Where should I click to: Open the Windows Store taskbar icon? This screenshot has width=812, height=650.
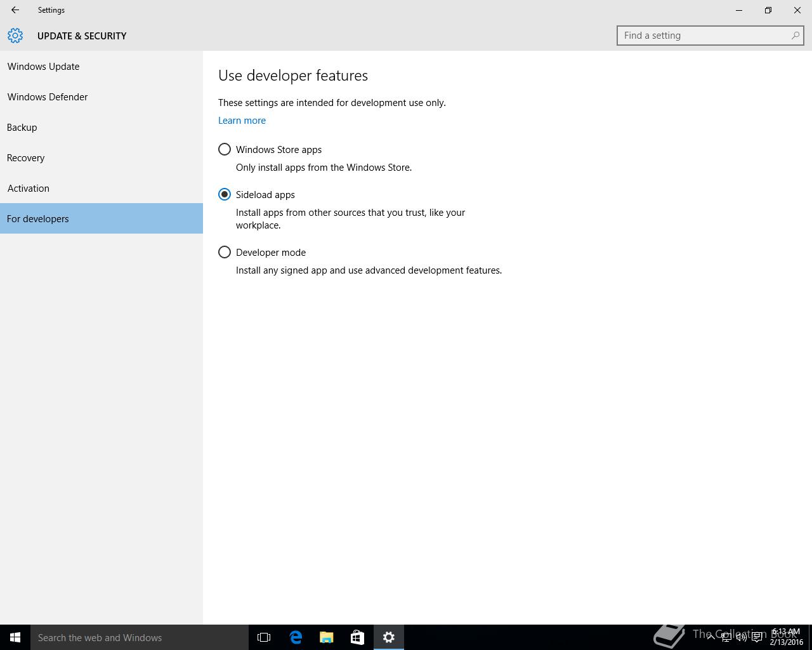358,637
